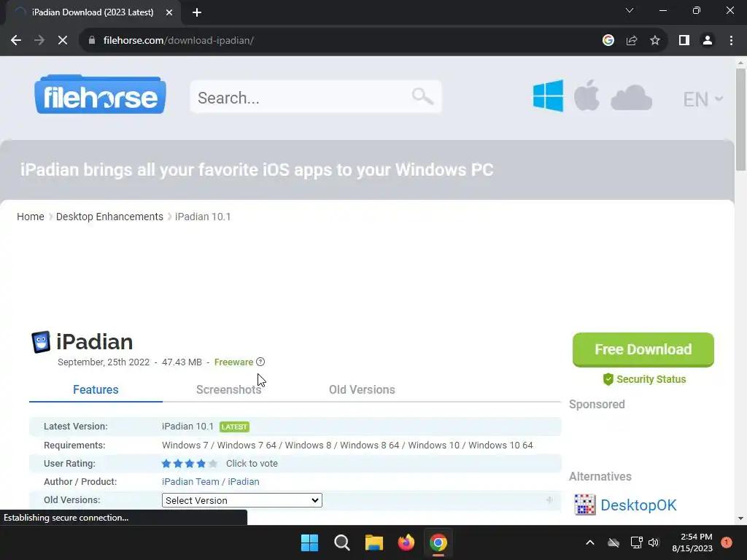The width and height of the screenshot is (747, 560).
Task: Open Chrome profile icon
Action: tap(708, 41)
